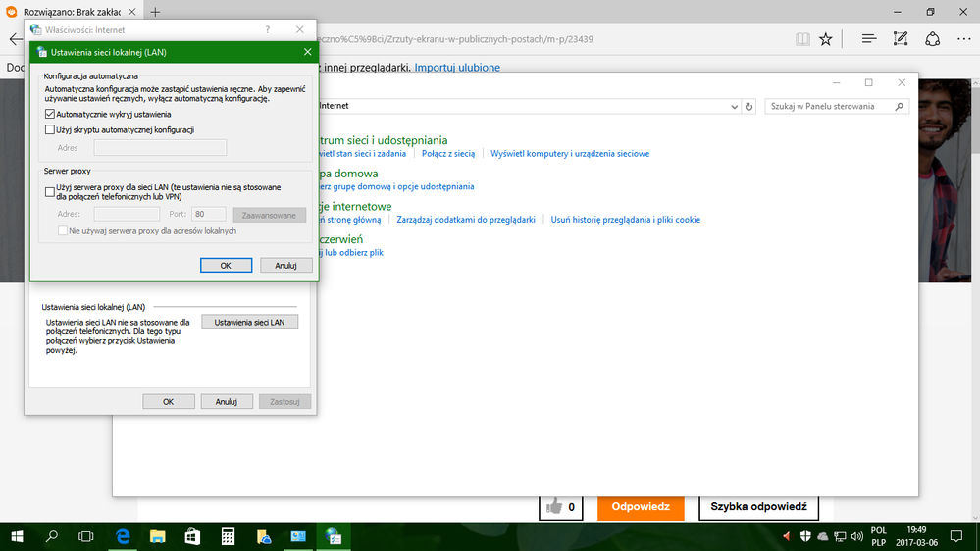
Task: Open the Control Panel taskbar item
Action: click(x=298, y=536)
